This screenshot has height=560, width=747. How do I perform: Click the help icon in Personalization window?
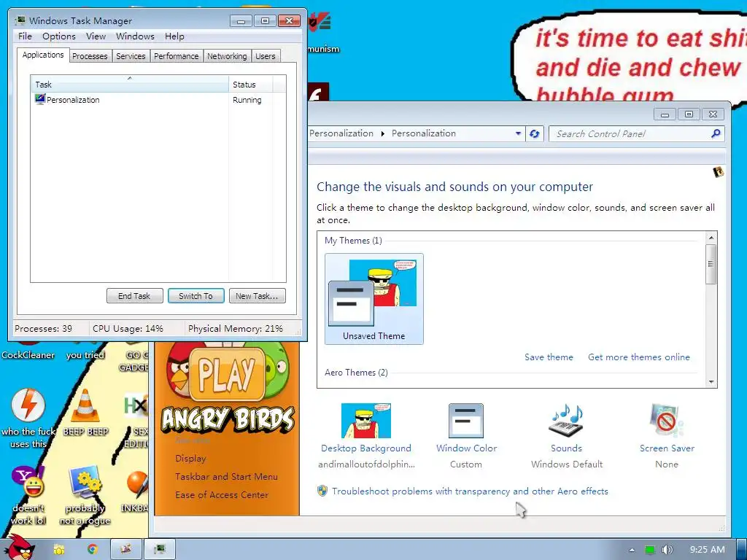pyautogui.click(x=719, y=171)
